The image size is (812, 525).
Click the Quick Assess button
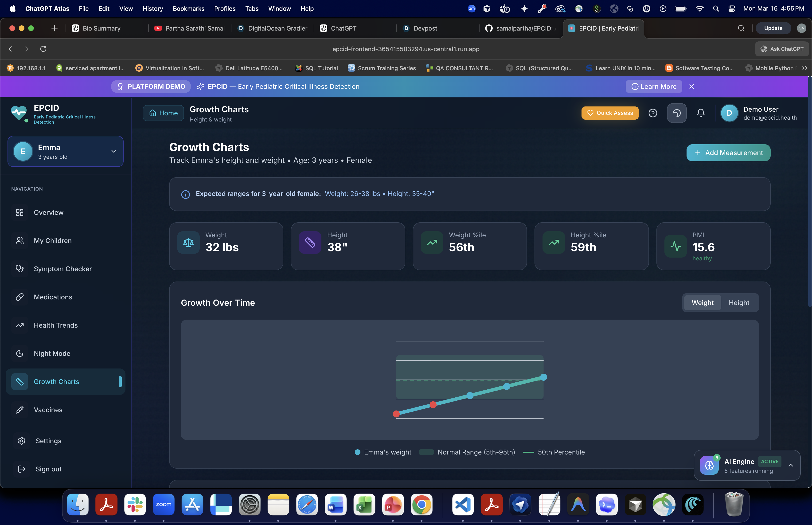pyautogui.click(x=610, y=113)
